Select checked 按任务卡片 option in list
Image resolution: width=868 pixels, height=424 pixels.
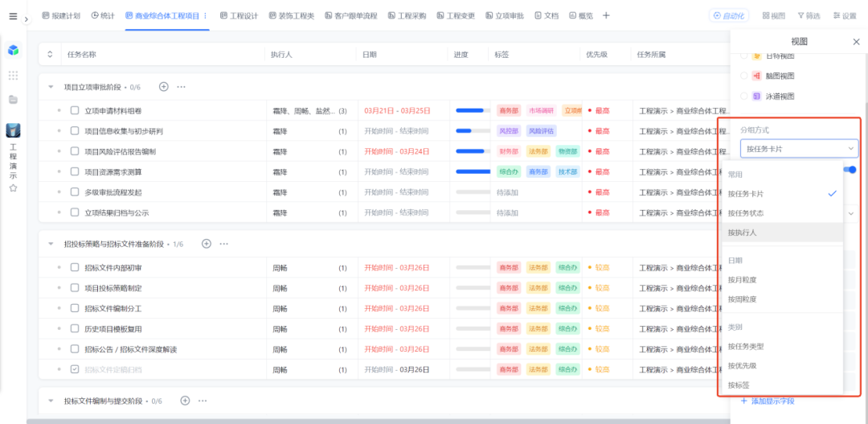pos(783,193)
